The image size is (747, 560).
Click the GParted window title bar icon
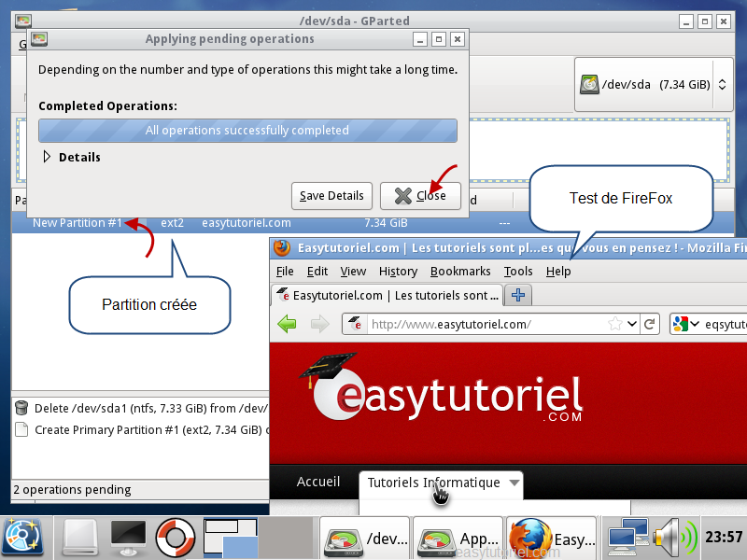click(23, 21)
